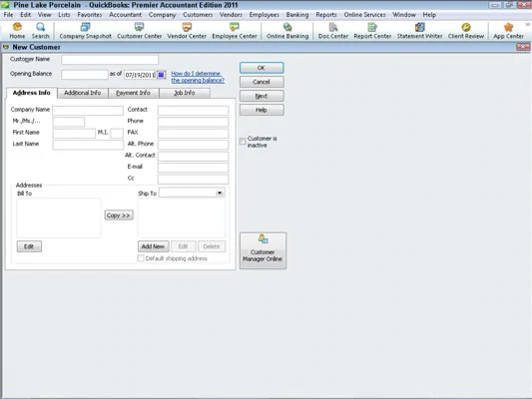
Task: Open the Vendor Center
Action: pyautogui.click(x=187, y=31)
